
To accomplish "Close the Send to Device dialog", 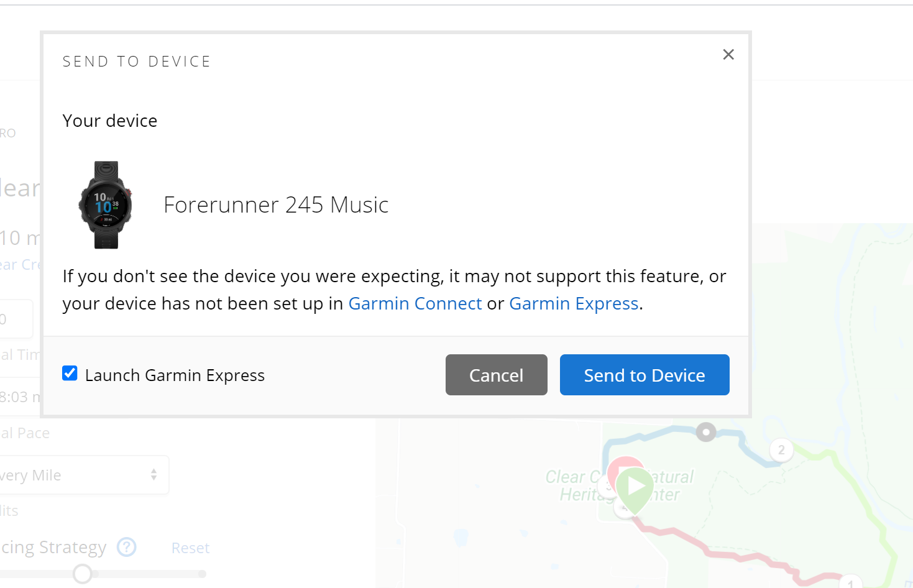I will [x=728, y=55].
